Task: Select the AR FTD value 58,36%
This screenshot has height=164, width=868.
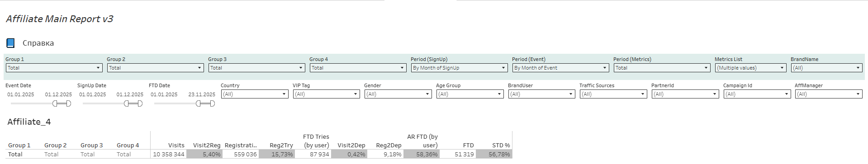Action: pyautogui.click(x=427, y=154)
